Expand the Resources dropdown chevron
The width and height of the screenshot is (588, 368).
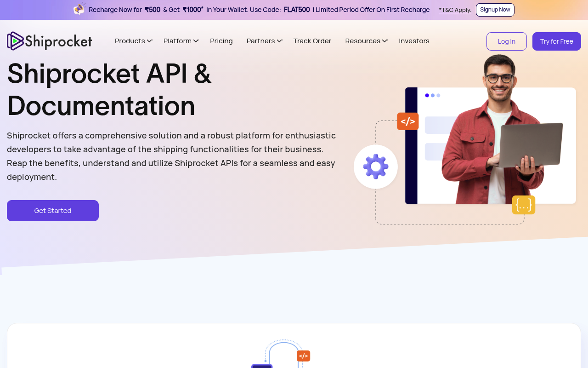coord(385,41)
